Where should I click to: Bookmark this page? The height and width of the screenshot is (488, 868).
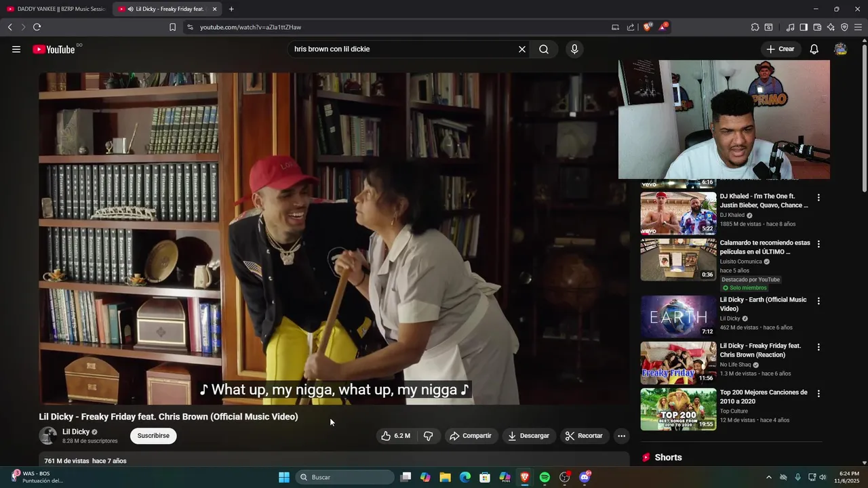[x=172, y=27]
